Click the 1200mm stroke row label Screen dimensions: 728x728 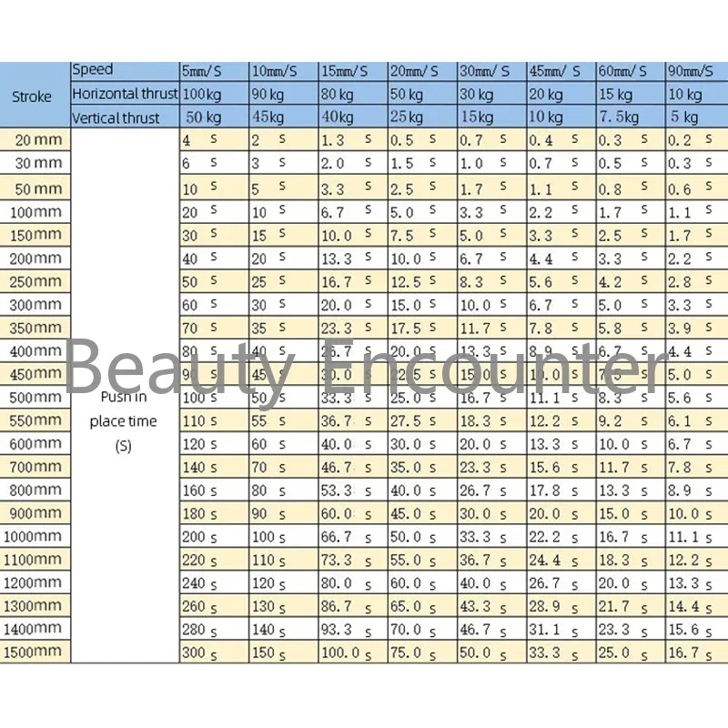[35, 582]
